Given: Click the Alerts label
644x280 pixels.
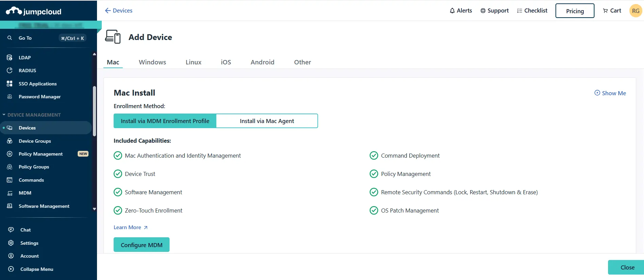Looking at the screenshot, I should click(x=464, y=11).
